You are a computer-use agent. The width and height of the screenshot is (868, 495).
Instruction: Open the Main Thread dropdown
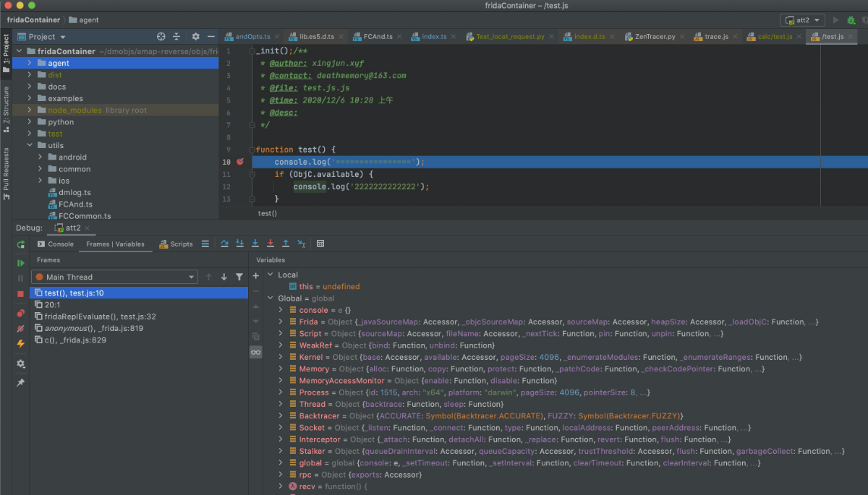point(114,277)
